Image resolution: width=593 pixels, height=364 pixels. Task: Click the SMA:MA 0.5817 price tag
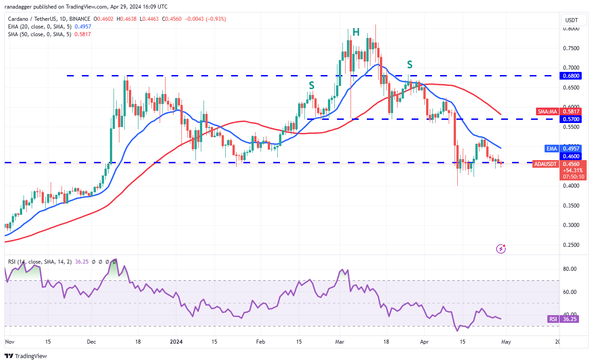[x=564, y=111]
